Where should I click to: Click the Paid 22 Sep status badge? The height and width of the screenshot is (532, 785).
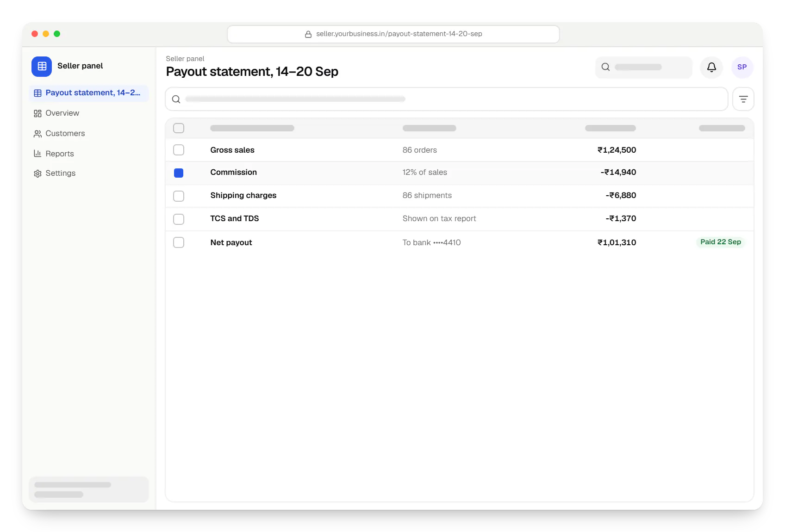click(721, 242)
